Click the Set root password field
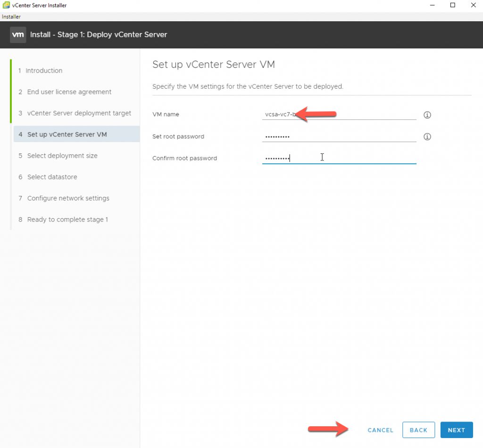Viewport: 483px width, 448px height. 339,136
